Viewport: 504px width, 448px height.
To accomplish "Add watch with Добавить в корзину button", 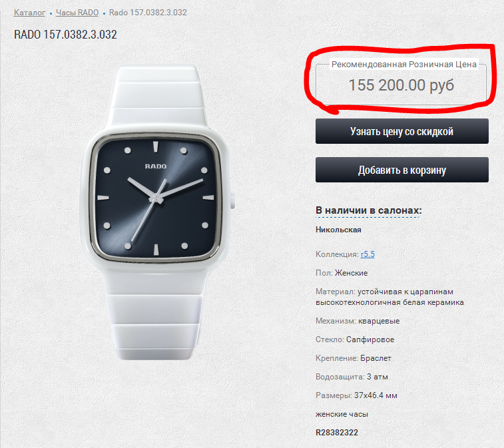I will pos(401,170).
